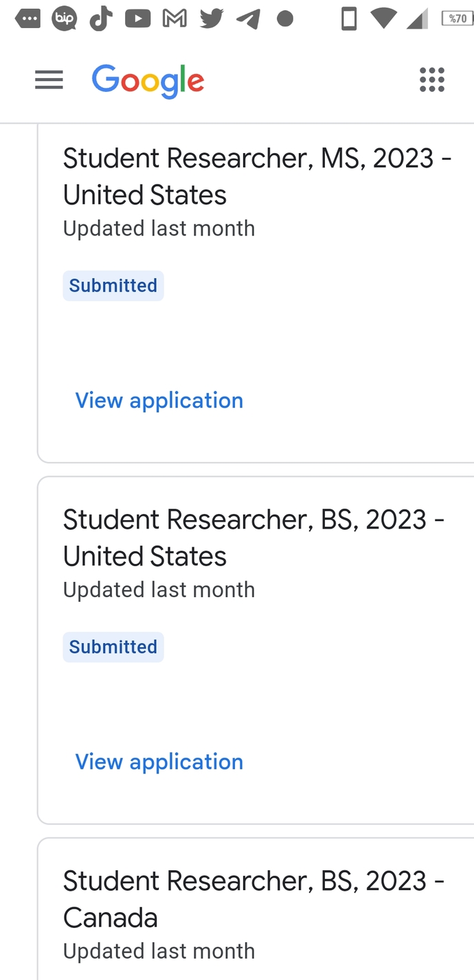View application for BS 2023 United States
The width and height of the screenshot is (474, 980).
pos(159,762)
